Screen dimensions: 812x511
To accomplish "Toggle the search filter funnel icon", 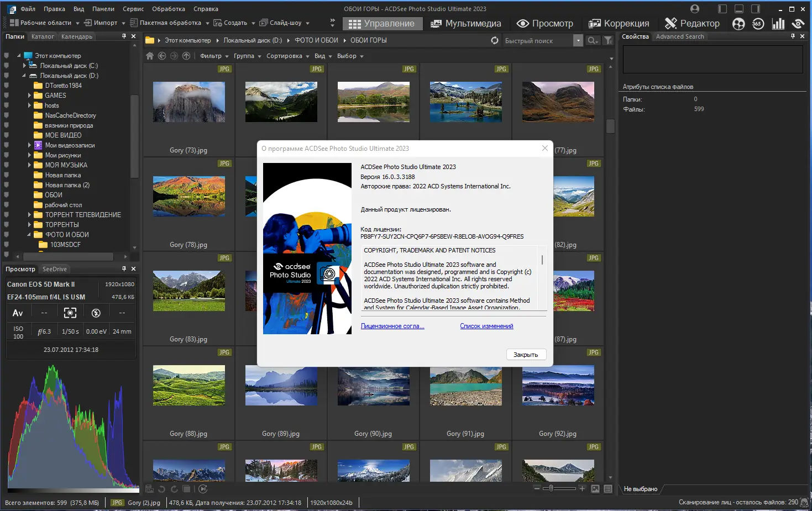I will (x=608, y=40).
